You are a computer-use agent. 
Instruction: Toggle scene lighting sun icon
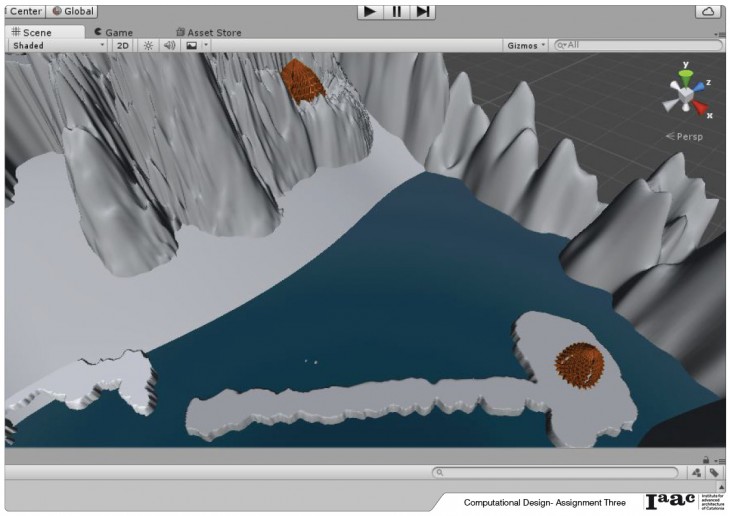pos(148,45)
